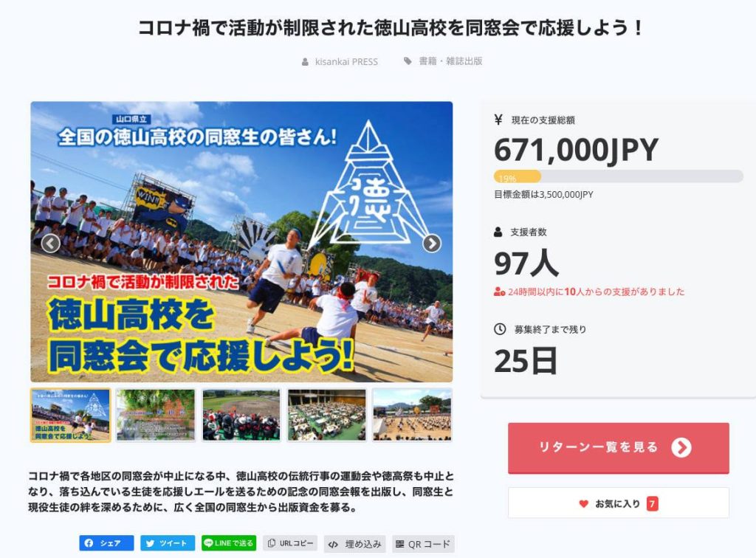Select first thumbnail with sports day banner
This screenshot has height=558, width=756.
[70, 415]
